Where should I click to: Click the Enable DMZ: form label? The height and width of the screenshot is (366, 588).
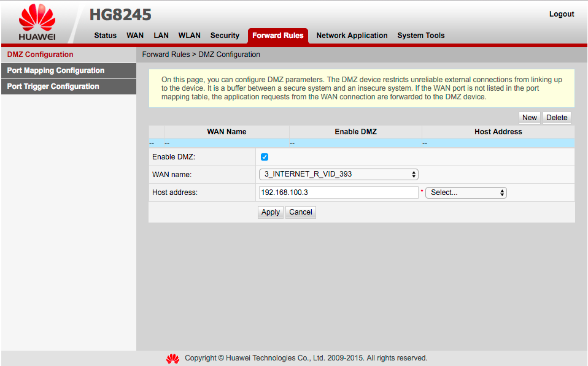174,157
